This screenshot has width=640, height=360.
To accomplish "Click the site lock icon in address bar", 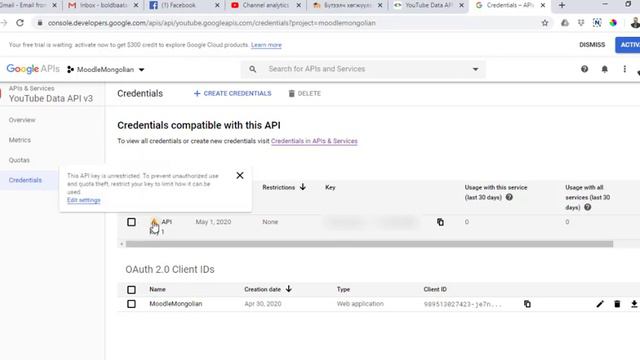I will click(40, 23).
